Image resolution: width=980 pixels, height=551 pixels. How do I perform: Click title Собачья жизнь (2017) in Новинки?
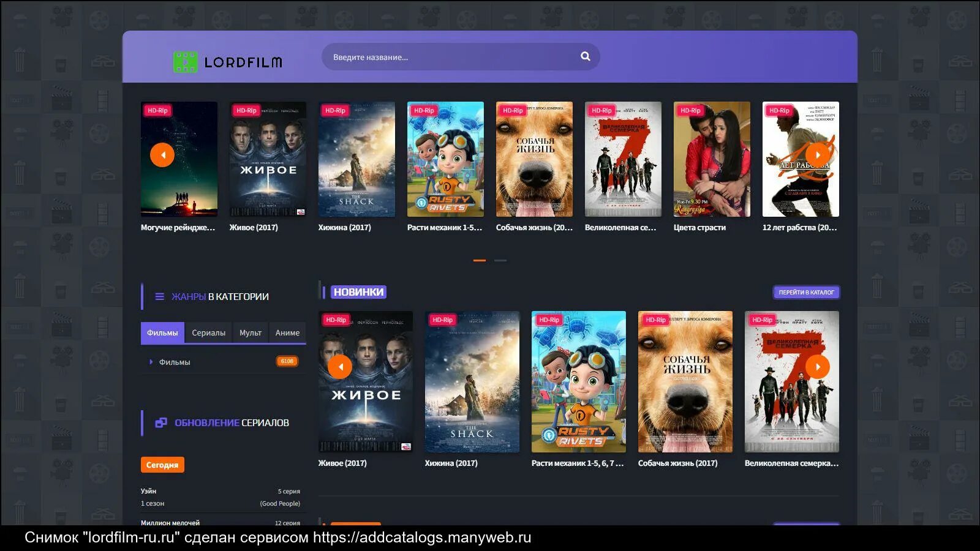(x=677, y=463)
